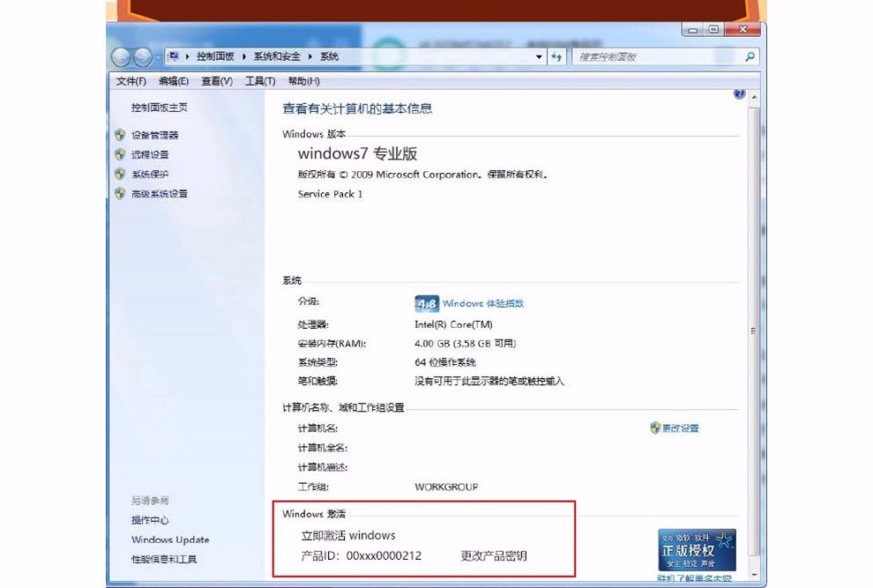Click 控制面板 in the breadcrumb path

pos(215,56)
